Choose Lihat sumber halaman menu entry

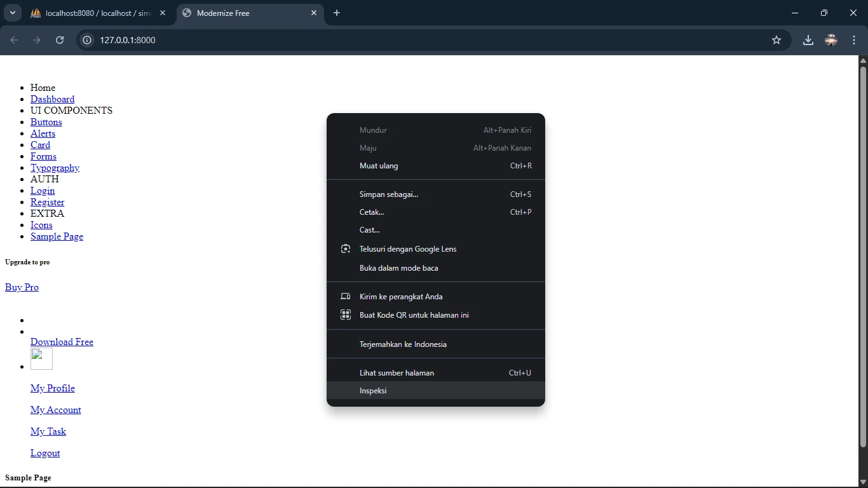coord(397,372)
